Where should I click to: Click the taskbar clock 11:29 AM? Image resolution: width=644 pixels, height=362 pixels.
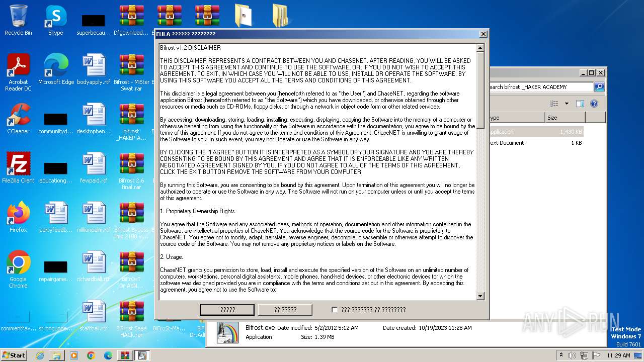(x=618, y=355)
